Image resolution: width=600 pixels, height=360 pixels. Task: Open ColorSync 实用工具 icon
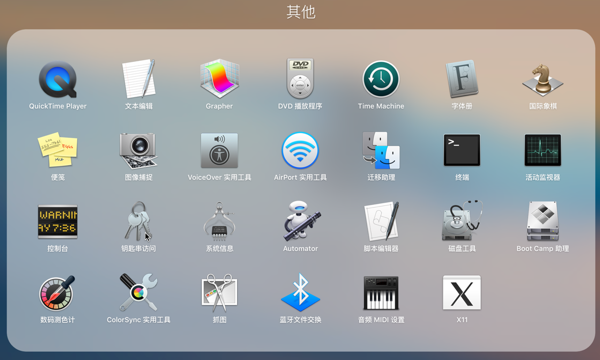coord(139,292)
